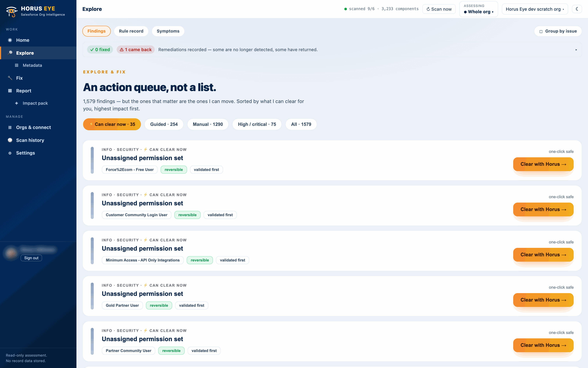
Task: Select the Guided · 254 filter
Action: (x=164, y=124)
